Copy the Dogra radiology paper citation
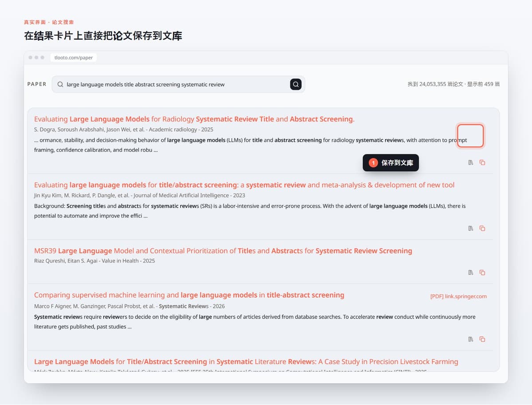 click(x=482, y=162)
